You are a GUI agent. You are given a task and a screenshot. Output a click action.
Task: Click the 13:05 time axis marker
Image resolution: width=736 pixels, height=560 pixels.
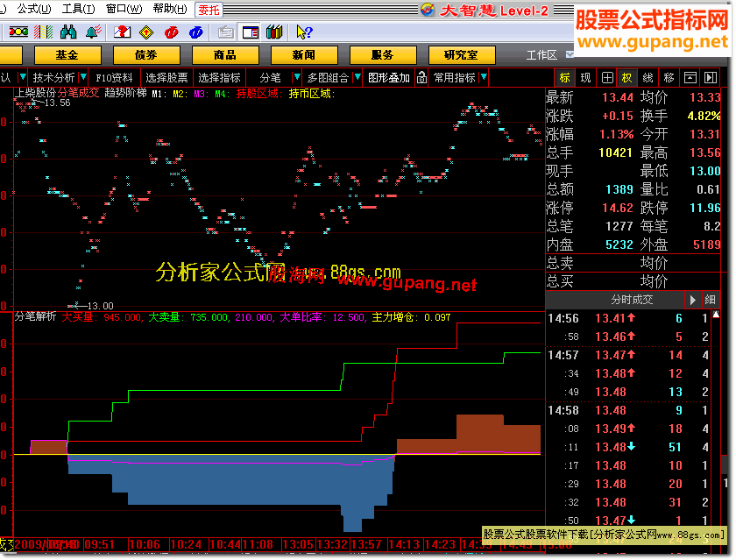point(298,544)
